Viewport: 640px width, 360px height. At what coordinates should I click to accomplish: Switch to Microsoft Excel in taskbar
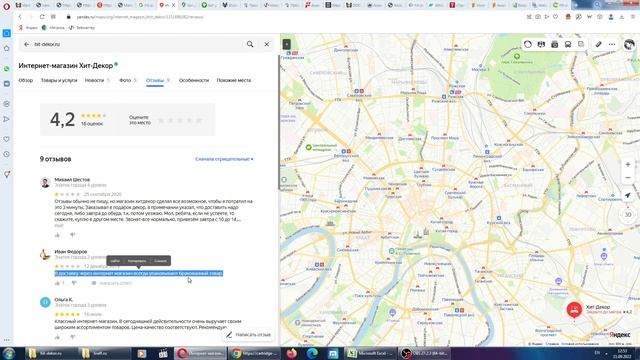[371, 353]
